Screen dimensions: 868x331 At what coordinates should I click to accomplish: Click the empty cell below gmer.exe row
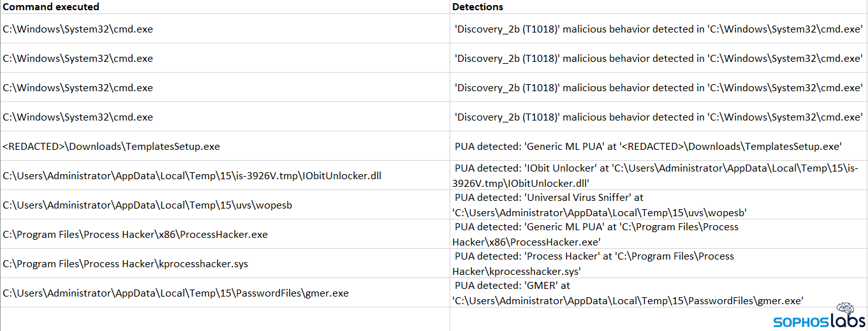pyautogui.click(x=223, y=319)
